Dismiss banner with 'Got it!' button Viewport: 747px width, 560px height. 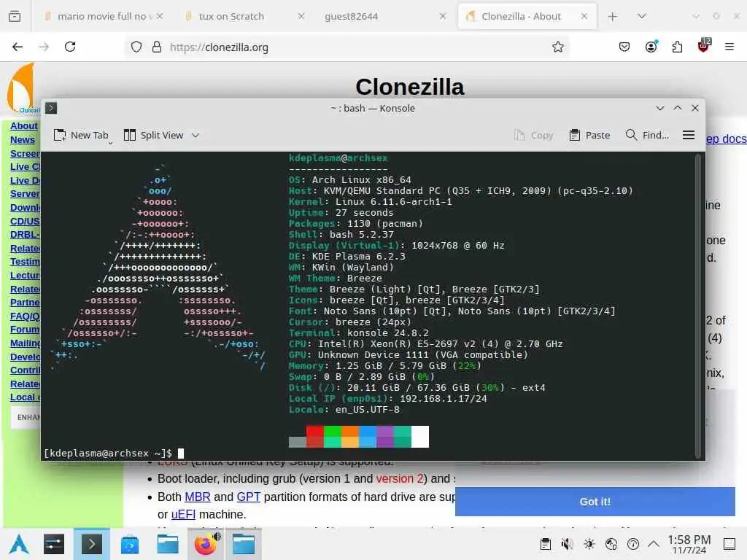[595, 502]
